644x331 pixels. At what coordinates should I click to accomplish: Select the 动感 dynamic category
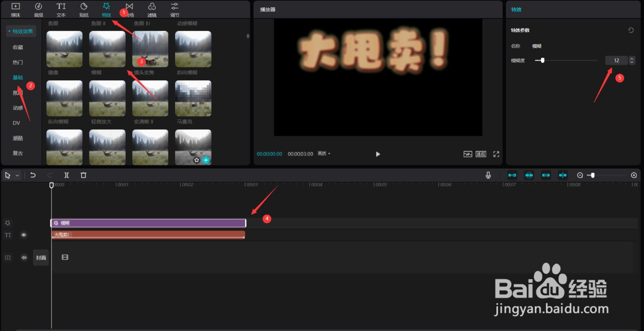pos(18,108)
